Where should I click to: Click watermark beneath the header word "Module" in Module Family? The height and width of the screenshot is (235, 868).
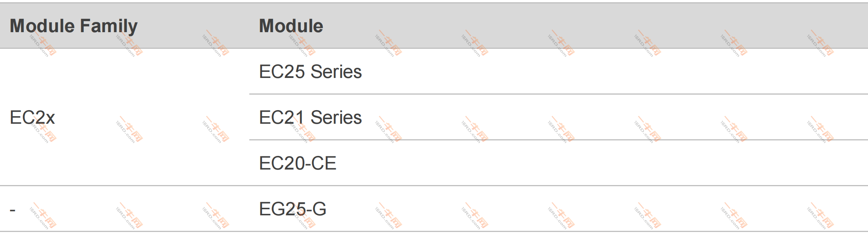43,44
